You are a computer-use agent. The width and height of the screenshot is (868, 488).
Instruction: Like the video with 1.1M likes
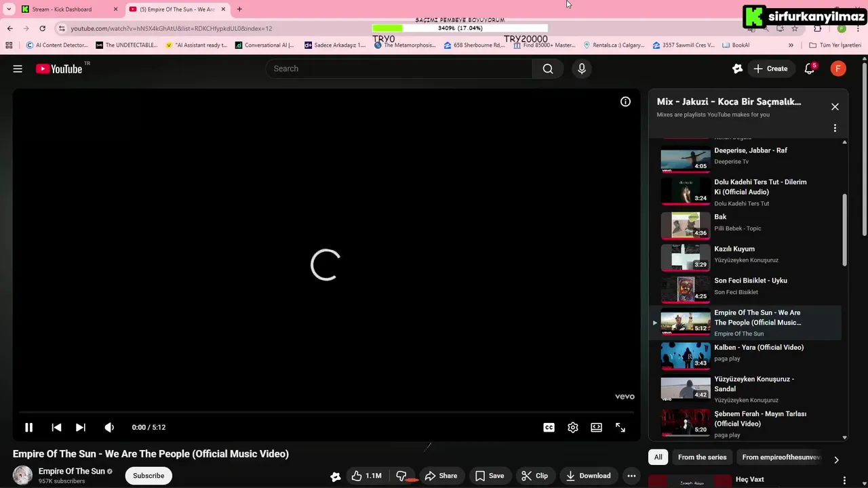tap(366, 476)
